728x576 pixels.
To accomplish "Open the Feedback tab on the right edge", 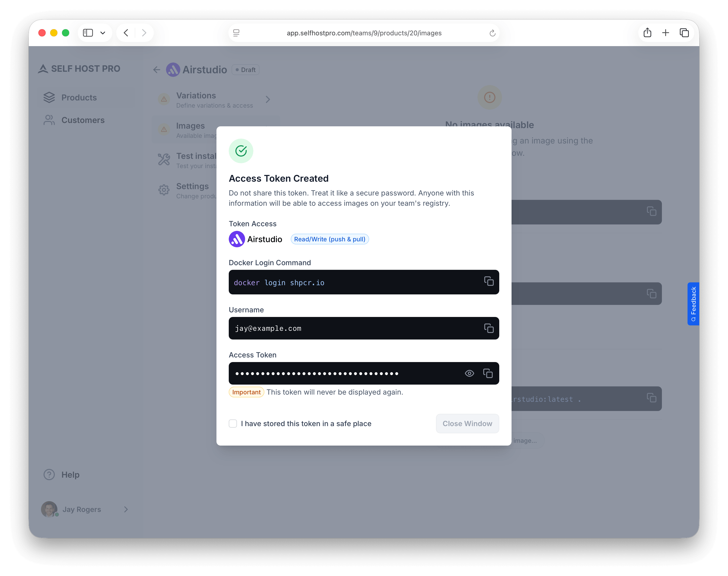I will tap(693, 304).
